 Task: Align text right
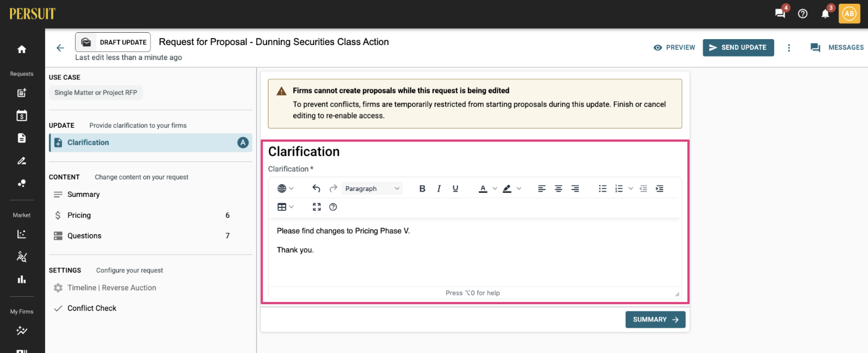tap(575, 188)
